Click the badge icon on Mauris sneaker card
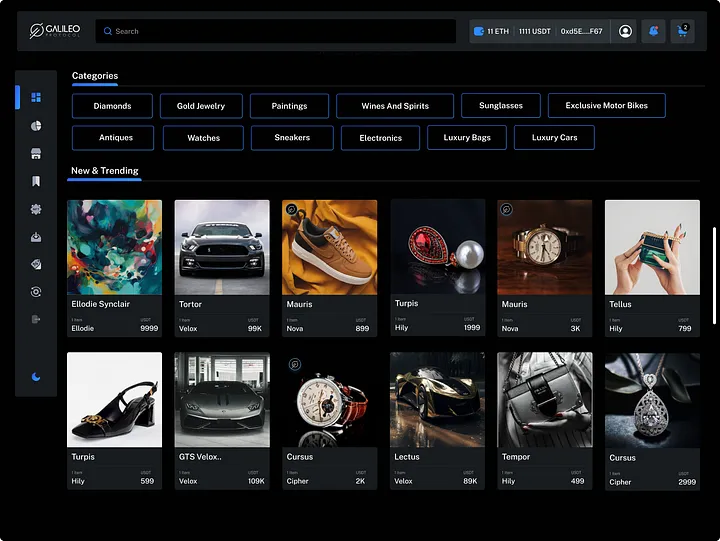 (x=291, y=209)
